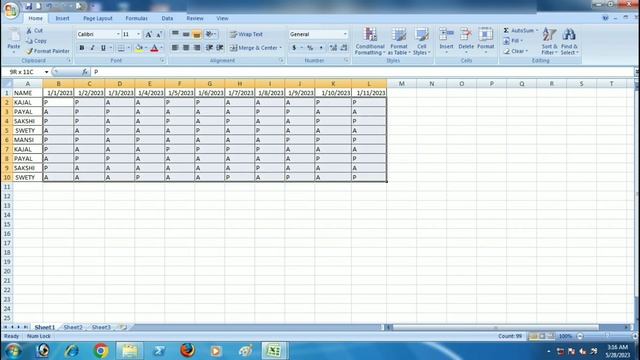Align text to the left
The image size is (640, 360).
pyautogui.click(x=175, y=48)
